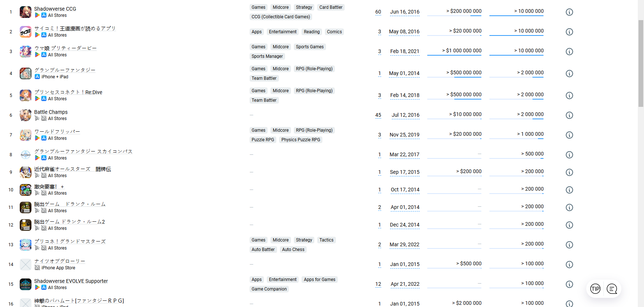Click info icon for Shadowverse EVOLVE Supporter row
The height and width of the screenshot is (307, 644).
click(569, 284)
